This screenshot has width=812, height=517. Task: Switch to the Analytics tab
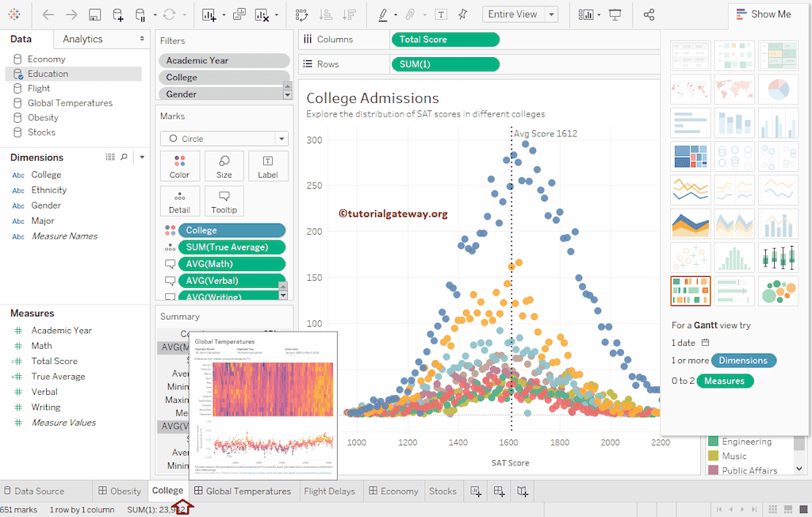pyautogui.click(x=83, y=39)
